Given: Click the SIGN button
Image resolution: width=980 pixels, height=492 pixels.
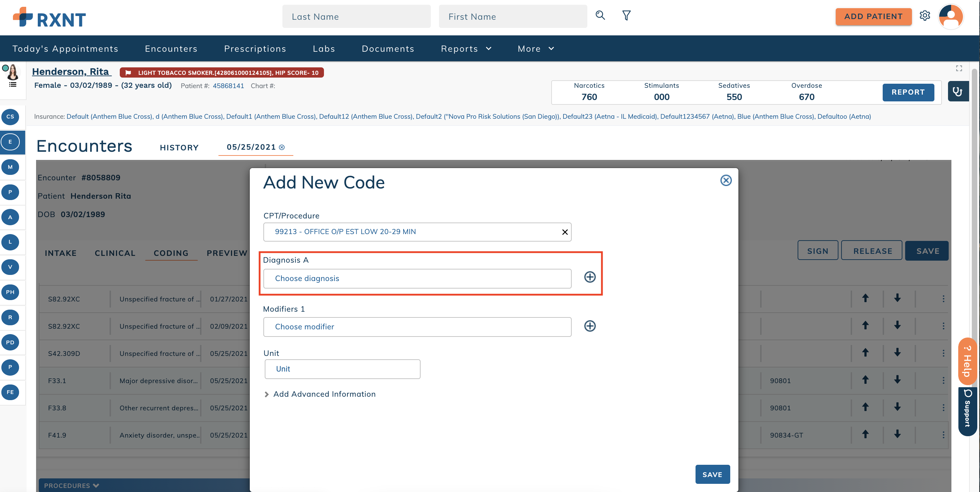Looking at the screenshot, I should pyautogui.click(x=818, y=251).
